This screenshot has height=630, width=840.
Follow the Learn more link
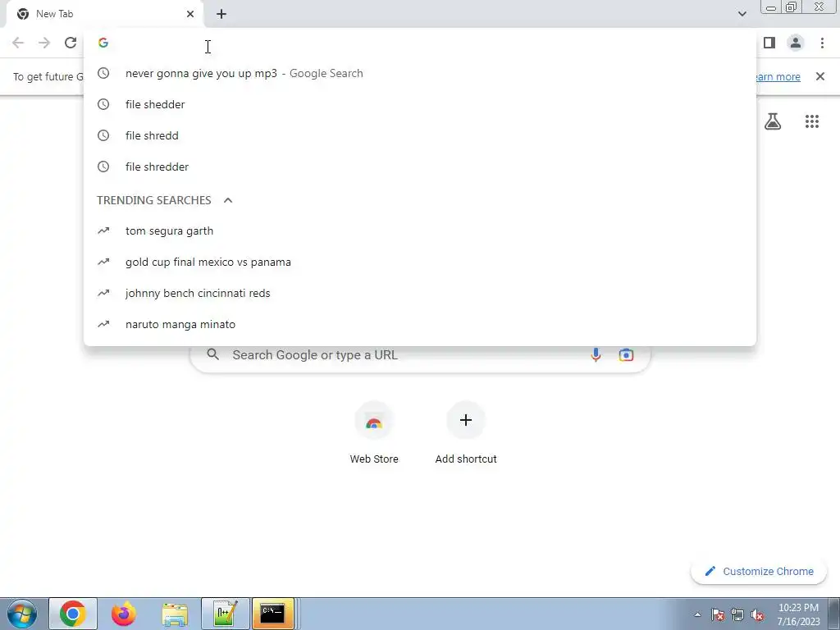pos(778,76)
